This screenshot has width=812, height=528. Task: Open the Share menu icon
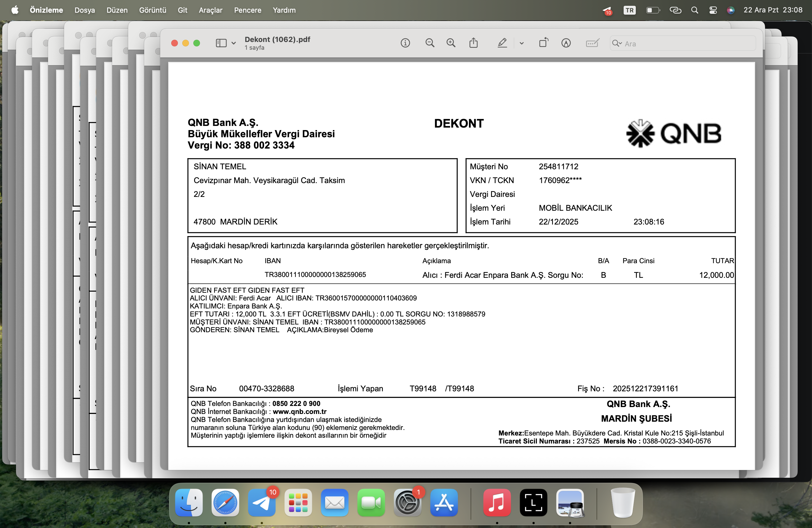coord(473,43)
